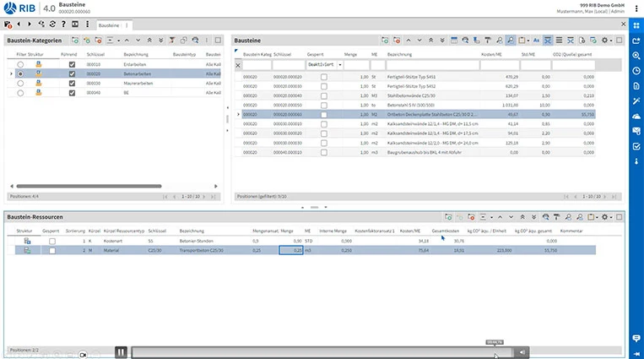Viewport: 644px width, 359px height.
Task: Click the bulk editor 'As' icon
Action: (536, 41)
